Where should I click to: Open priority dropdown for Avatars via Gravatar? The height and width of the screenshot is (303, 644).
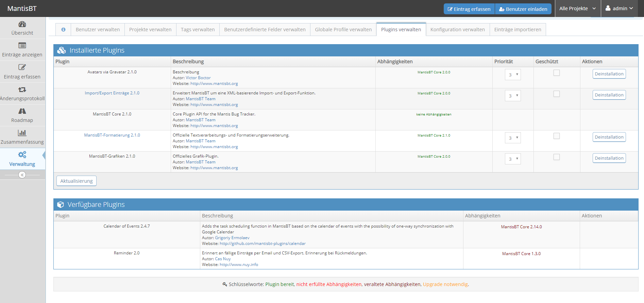513,75
